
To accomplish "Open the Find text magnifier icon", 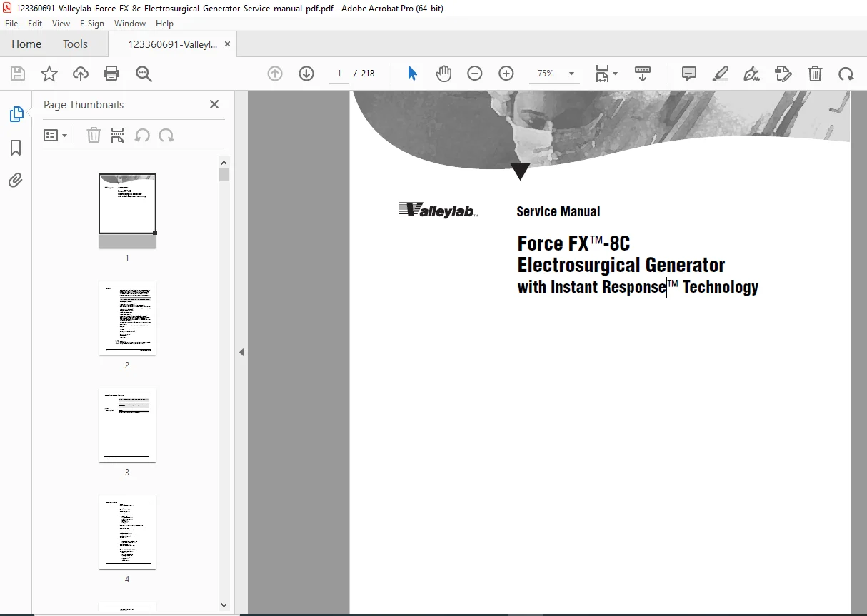I will (x=144, y=74).
